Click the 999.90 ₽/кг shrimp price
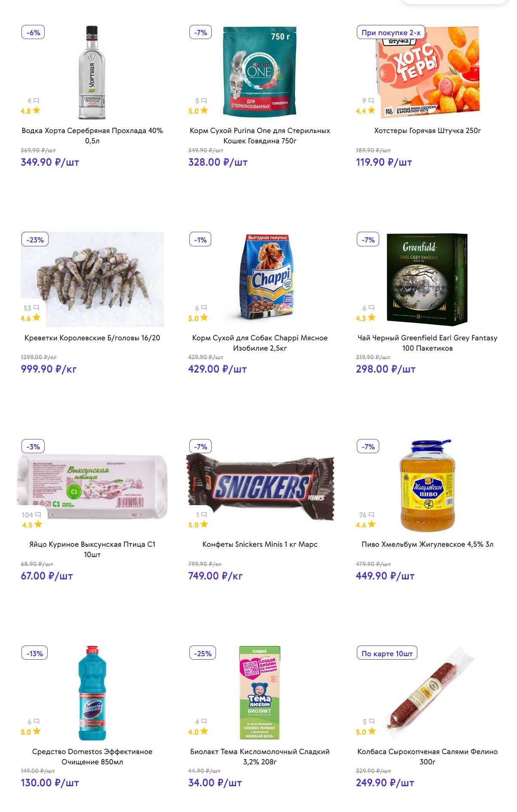This screenshot has height=812, width=517. click(49, 369)
